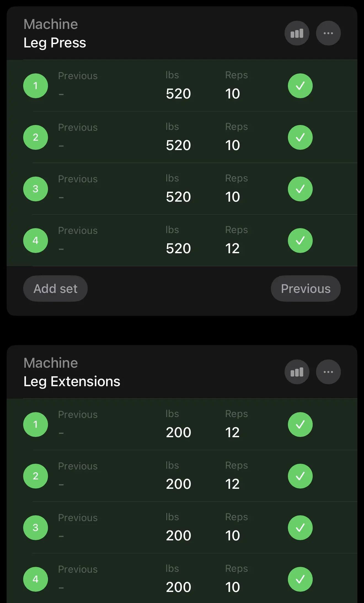Open Leg Press statistics chart icon
The height and width of the screenshot is (603, 364).
tap(297, 33)
